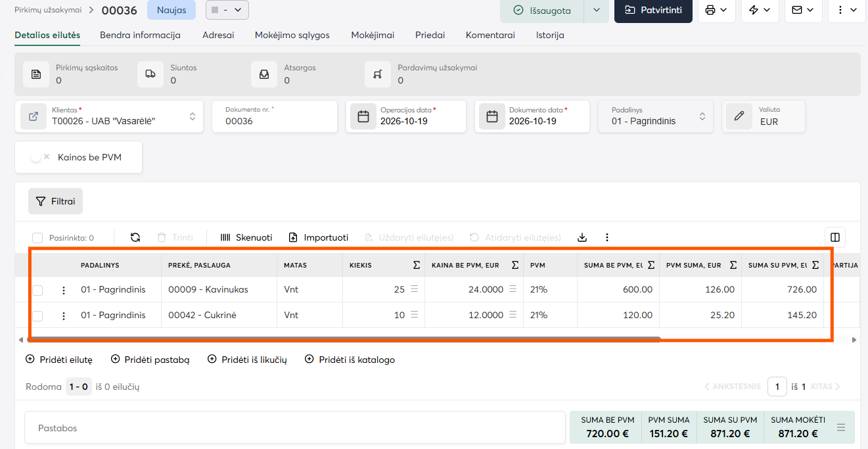The width and height of the screenshot is (868, 449).
Task: Click the table horizontal scrollbar
Action: pyautogui.click(x=344, y=340)
